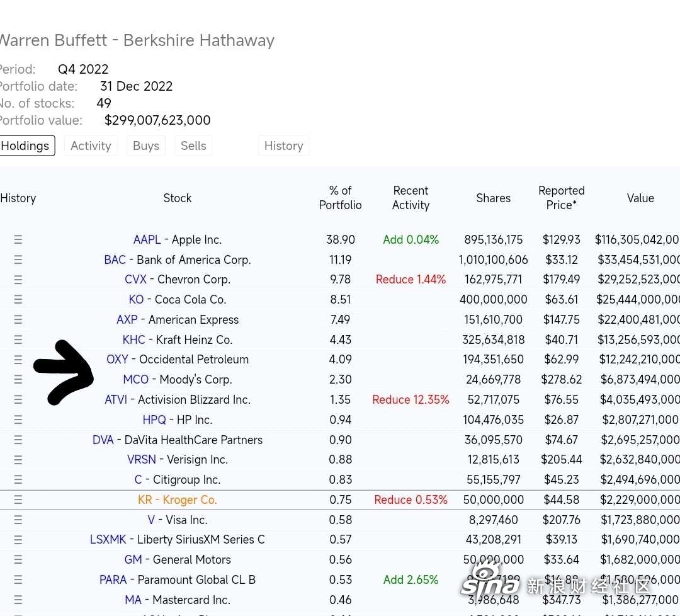The image size is (680, 616).
Task: Open the history icon for CVX row
Action: coord(18,280)
